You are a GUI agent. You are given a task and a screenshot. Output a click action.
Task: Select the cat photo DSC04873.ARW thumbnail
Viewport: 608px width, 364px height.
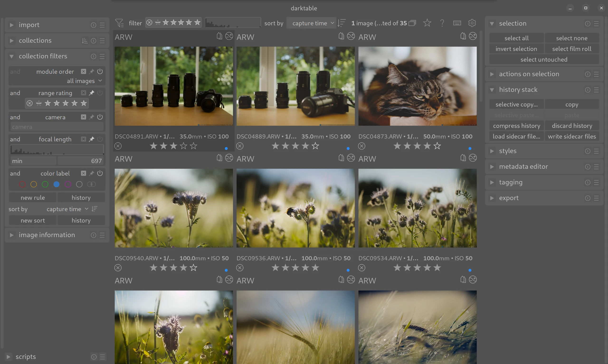[417, 86]
